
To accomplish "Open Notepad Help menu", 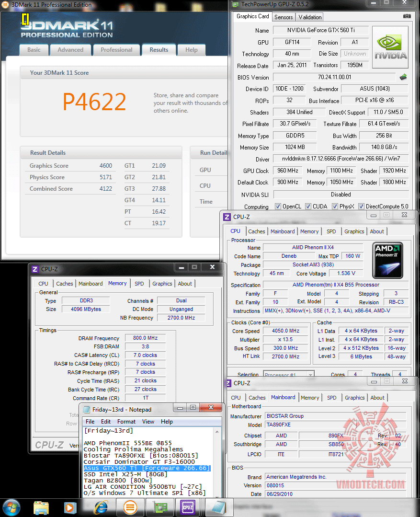I will click(x=167, y=422).
